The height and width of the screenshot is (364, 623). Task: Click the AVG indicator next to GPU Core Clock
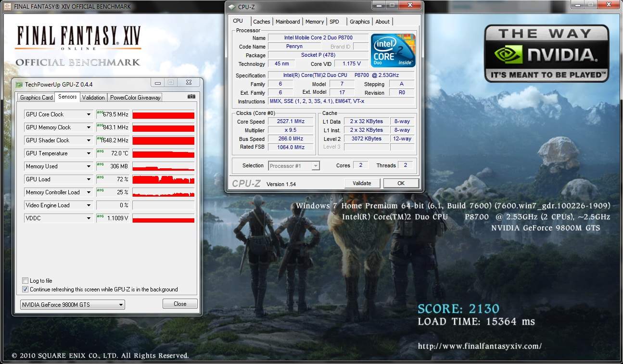pos(100,112)
